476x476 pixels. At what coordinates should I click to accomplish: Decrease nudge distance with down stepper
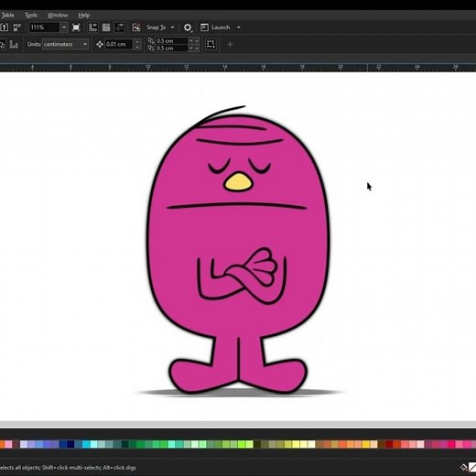(x=137, y=47)
